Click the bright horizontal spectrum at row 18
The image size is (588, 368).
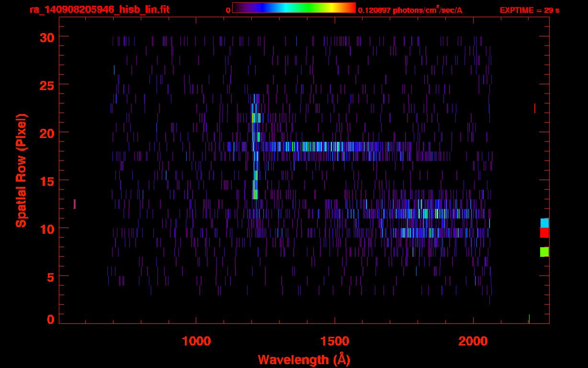[320, 146]
